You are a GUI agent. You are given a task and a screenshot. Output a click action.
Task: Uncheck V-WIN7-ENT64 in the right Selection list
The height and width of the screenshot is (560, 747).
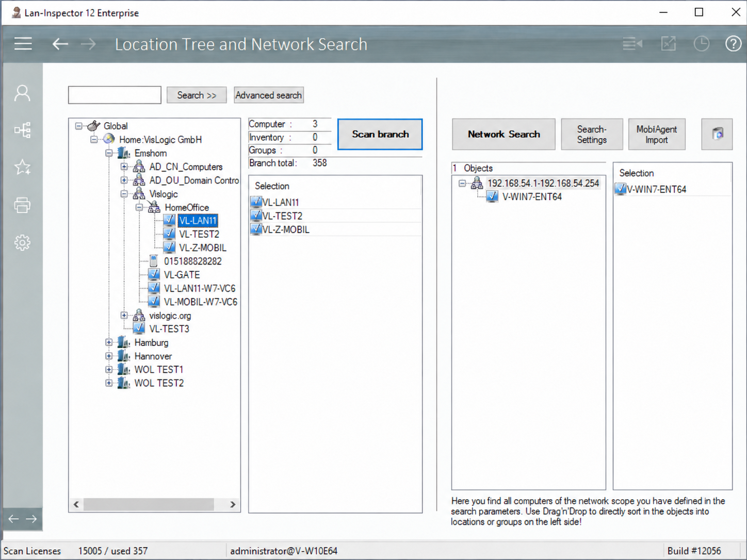pyautogui.click(x=621, y=189)
